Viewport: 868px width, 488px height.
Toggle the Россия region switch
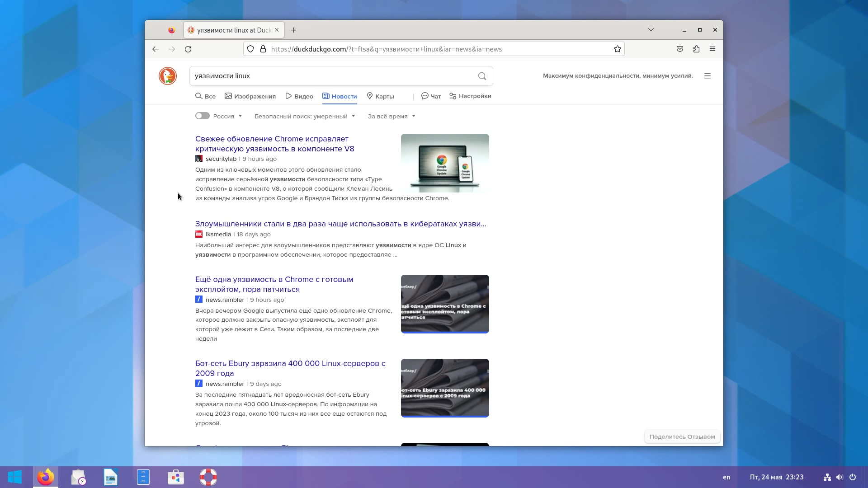click(x=202, y=116)
